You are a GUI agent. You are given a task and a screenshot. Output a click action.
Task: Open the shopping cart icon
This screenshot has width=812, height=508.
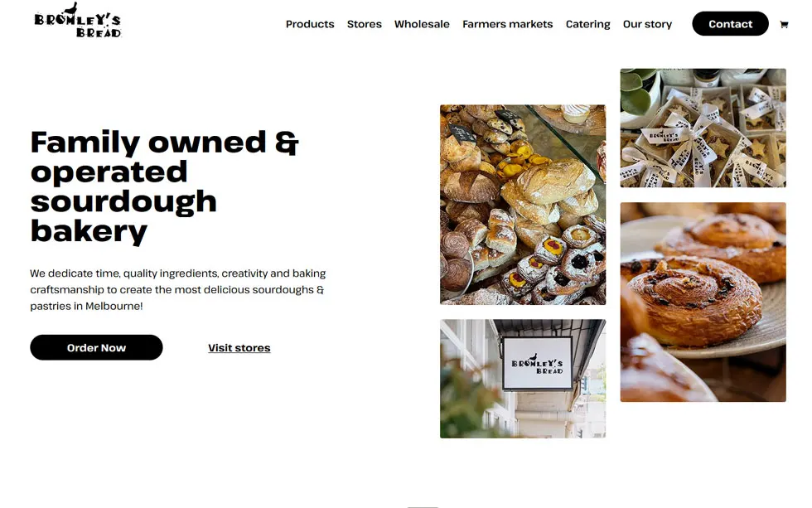click(x=784, y=24)
